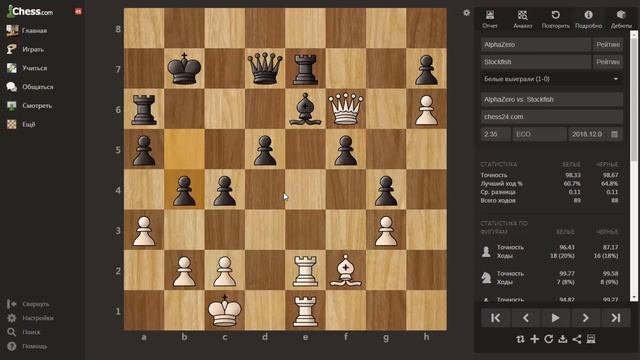Screen dimensions: 640x360
Task: Edit the Stockfish black player name field
Action: tap(535, 62)
